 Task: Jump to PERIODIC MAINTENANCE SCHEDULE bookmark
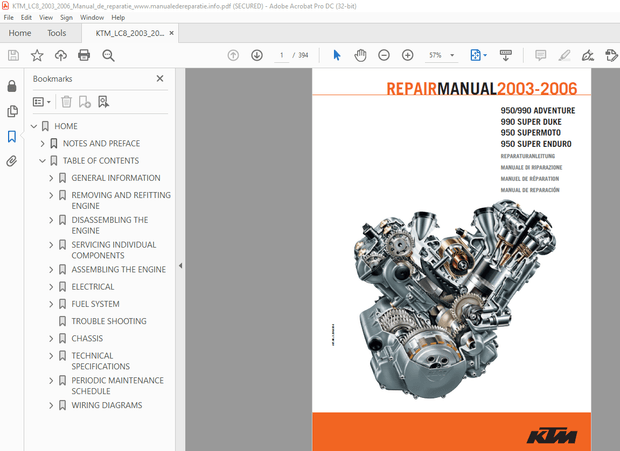pos(117,386)
